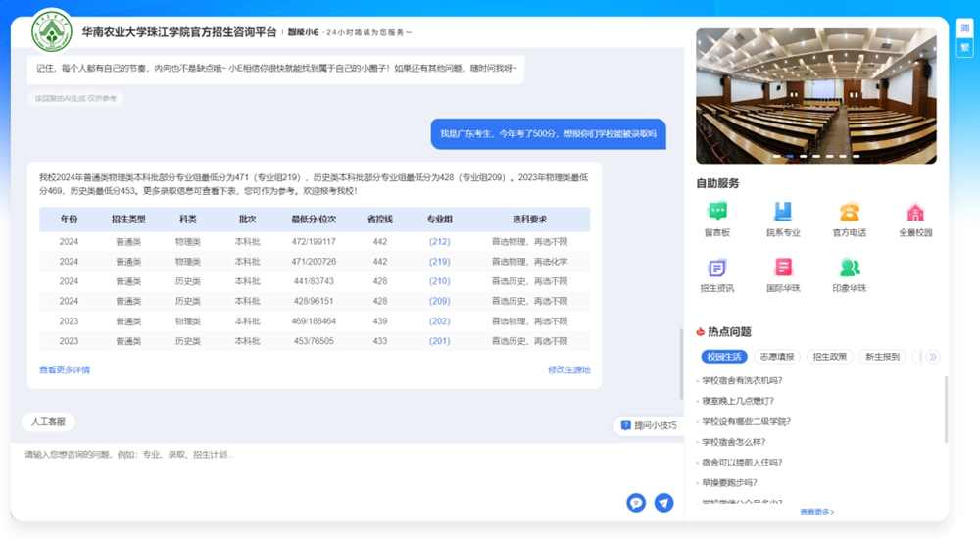Click the 国际华珠 service icon

(783, 269)
